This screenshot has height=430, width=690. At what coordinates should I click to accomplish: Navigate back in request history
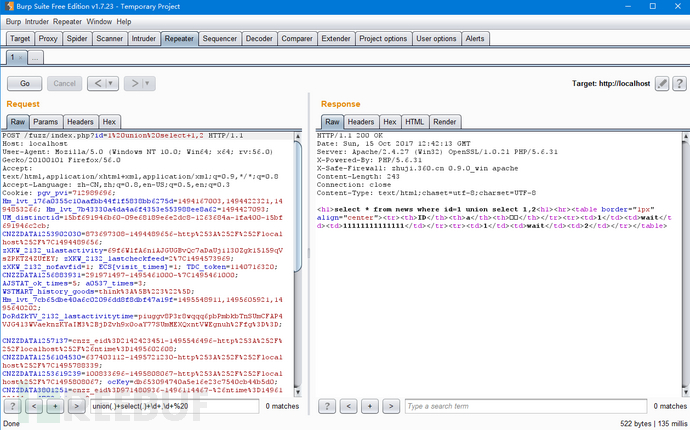point(98,83)
